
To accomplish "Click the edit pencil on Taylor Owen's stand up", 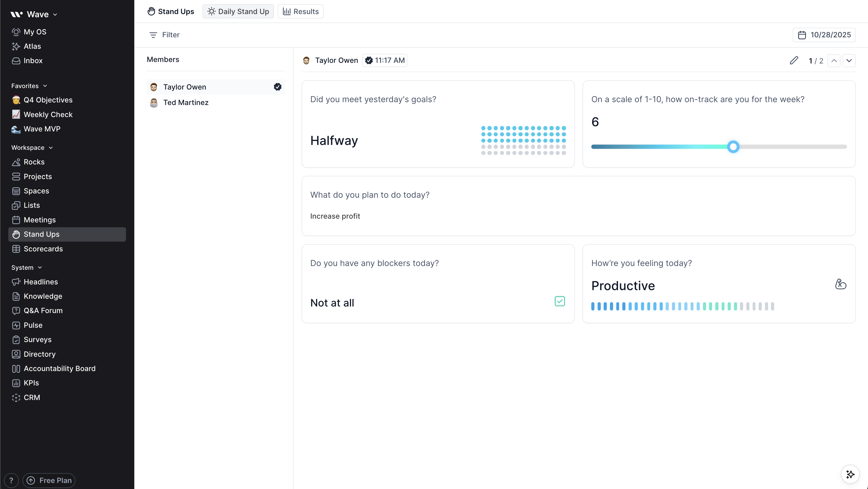I will click(x=794, y=60).
